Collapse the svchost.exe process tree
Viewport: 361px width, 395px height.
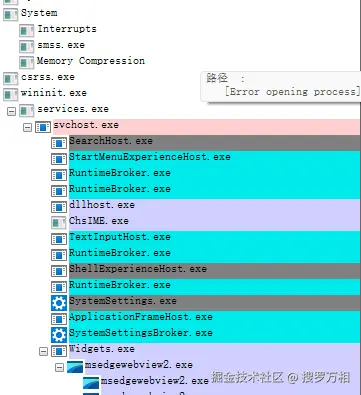[x=27, y=127]
